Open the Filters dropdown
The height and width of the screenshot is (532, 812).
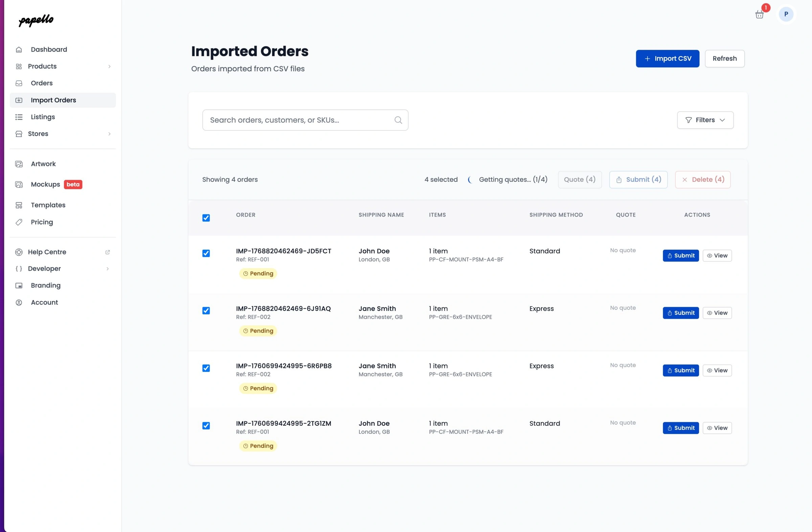pyautogui.click(x=705, y=120)
